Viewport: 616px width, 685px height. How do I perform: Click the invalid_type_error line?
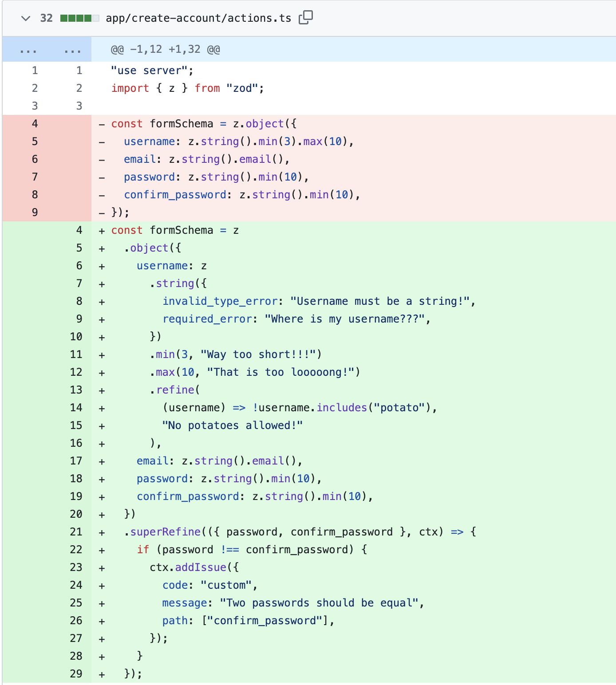(319, 301)
